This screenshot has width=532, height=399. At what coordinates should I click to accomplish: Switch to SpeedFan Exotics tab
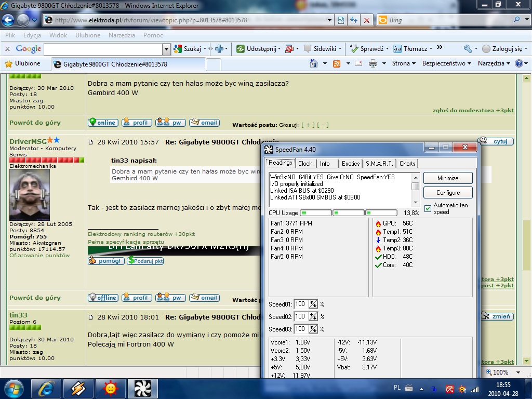[x=351, y=164]
